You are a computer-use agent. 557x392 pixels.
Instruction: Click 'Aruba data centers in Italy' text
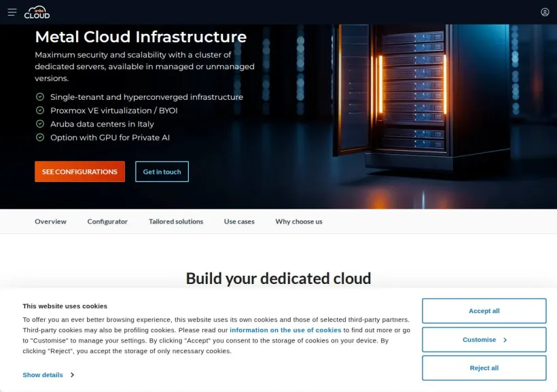pos(103,124)
